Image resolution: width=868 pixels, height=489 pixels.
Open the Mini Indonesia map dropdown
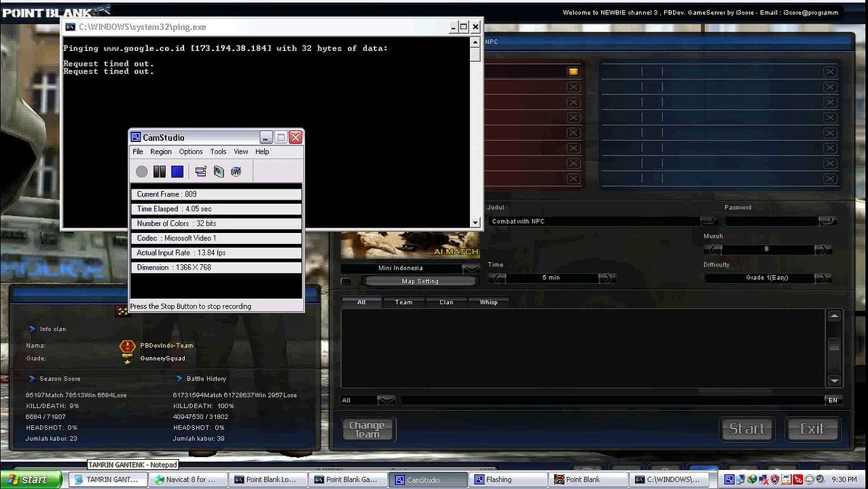[x=470, y=268]
